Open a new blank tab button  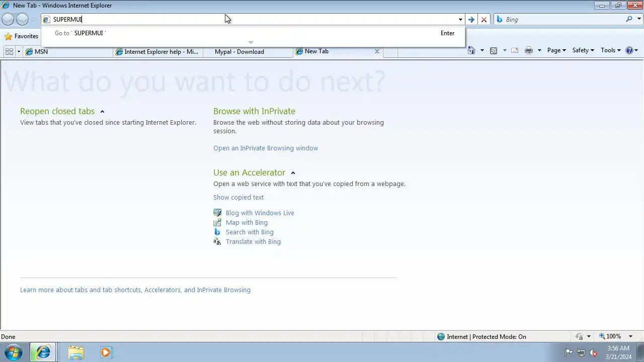coord(390,52)
